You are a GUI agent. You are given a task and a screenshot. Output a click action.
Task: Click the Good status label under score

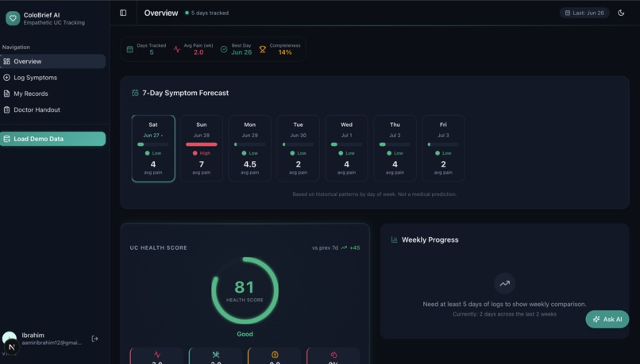click(x=245, y=334)
